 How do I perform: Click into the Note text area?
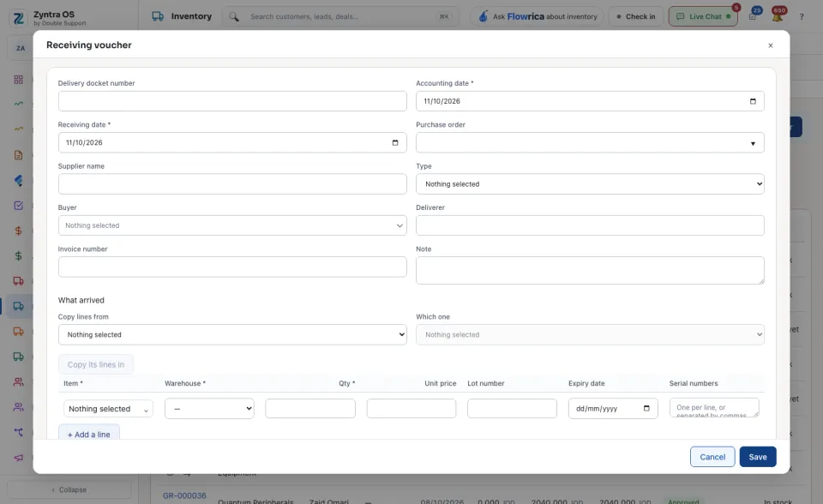pos(590,270)
